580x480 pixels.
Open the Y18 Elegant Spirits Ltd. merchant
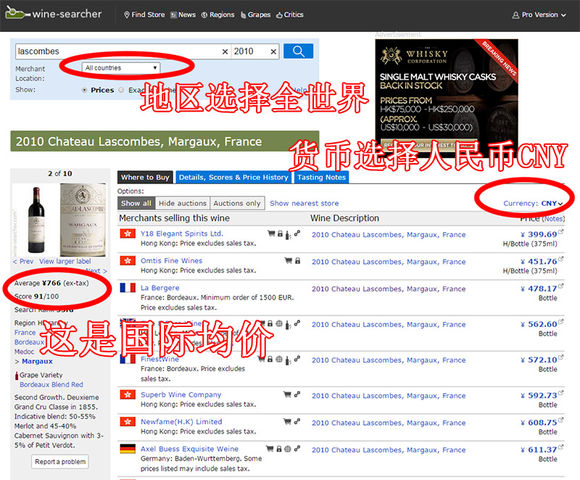(182, 234)
